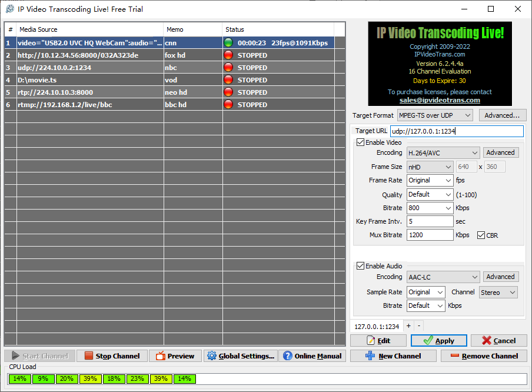
Task: Click the 20% CPU load bar
Action: pyautogui.click(x=67, y=379)
